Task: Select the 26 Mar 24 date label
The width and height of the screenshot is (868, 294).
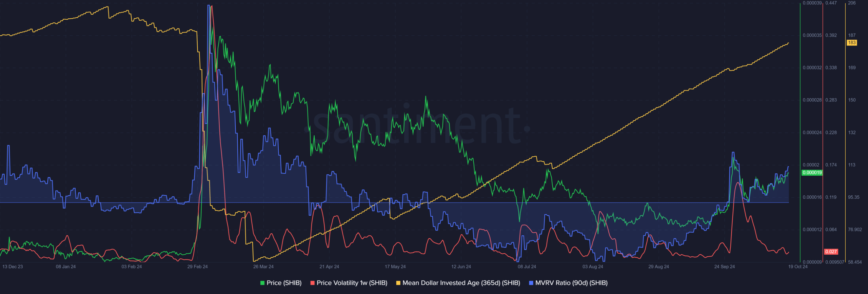Action: (x=263, y=267)
